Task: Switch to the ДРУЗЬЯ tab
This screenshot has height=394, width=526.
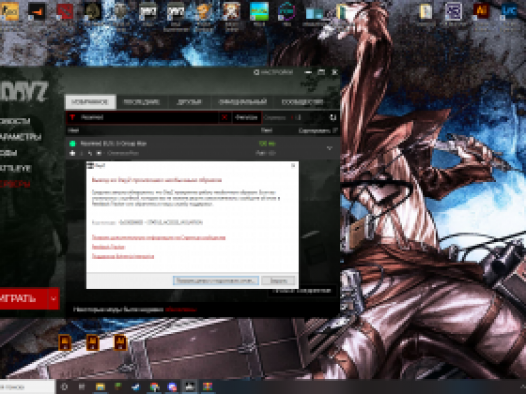Action: (189, 102)
